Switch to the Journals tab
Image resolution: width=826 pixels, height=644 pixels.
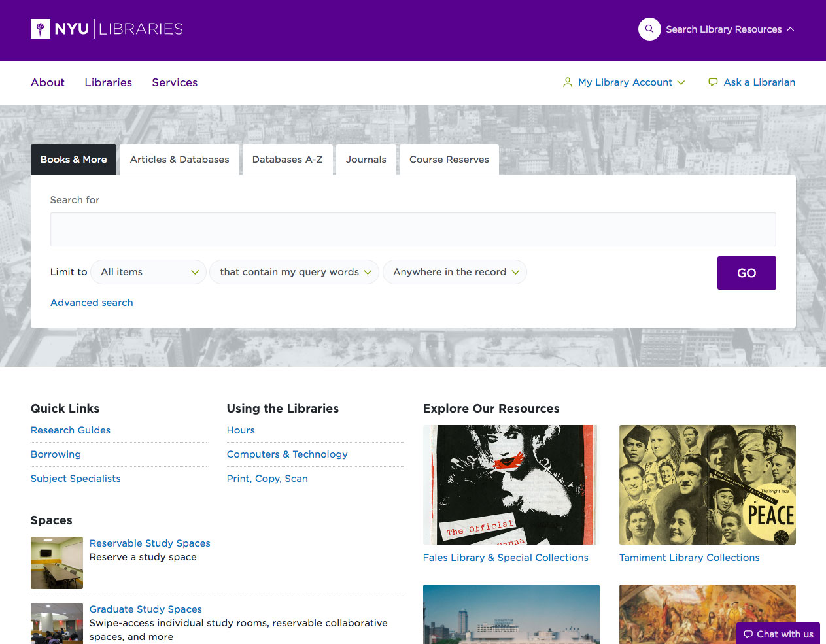(366, 160)
